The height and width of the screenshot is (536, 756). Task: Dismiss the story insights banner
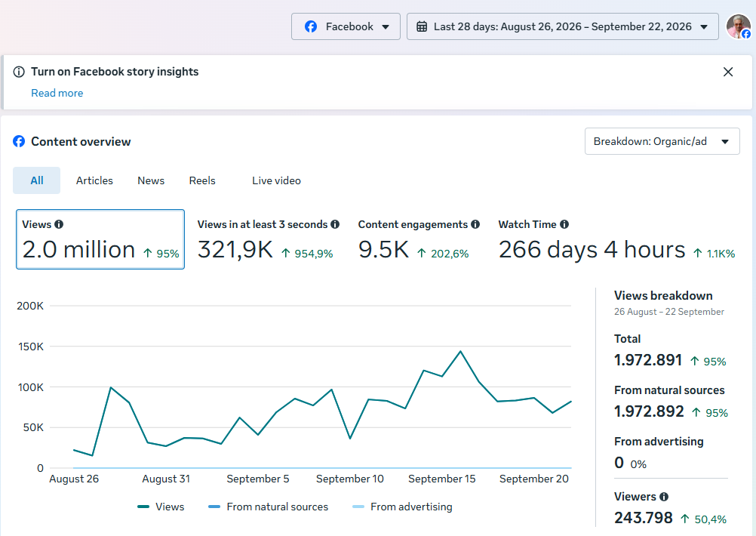pyautogui.click(x=728, y=72)
